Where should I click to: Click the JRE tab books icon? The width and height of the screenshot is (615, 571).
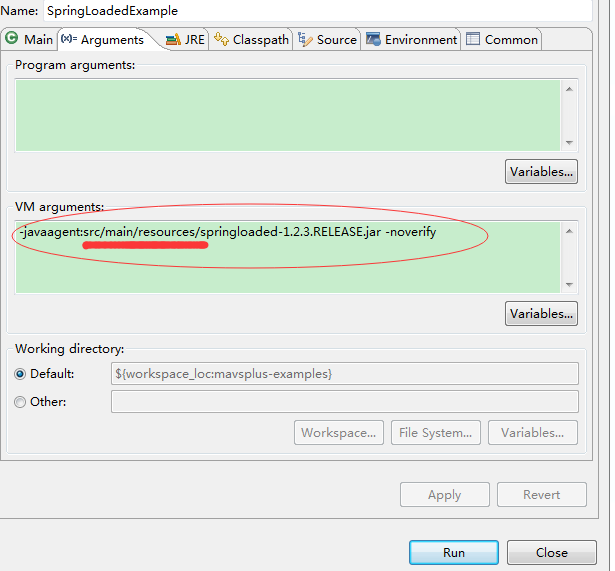point(173,39)
